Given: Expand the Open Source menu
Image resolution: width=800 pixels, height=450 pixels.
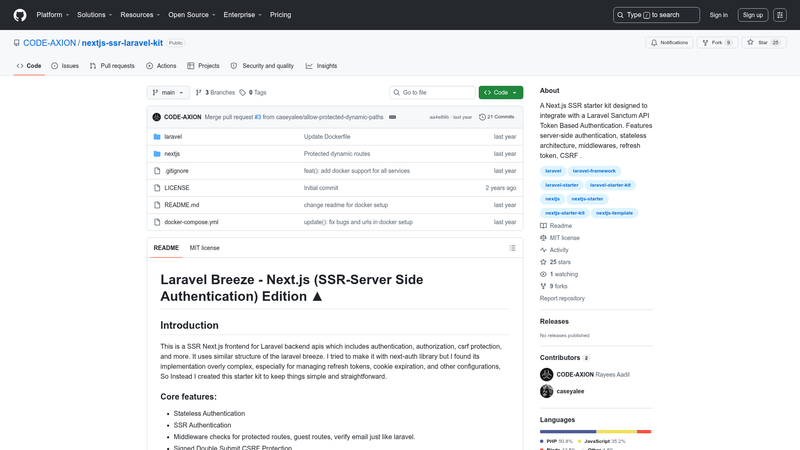Looking at the screenshot, I should 192,15.
